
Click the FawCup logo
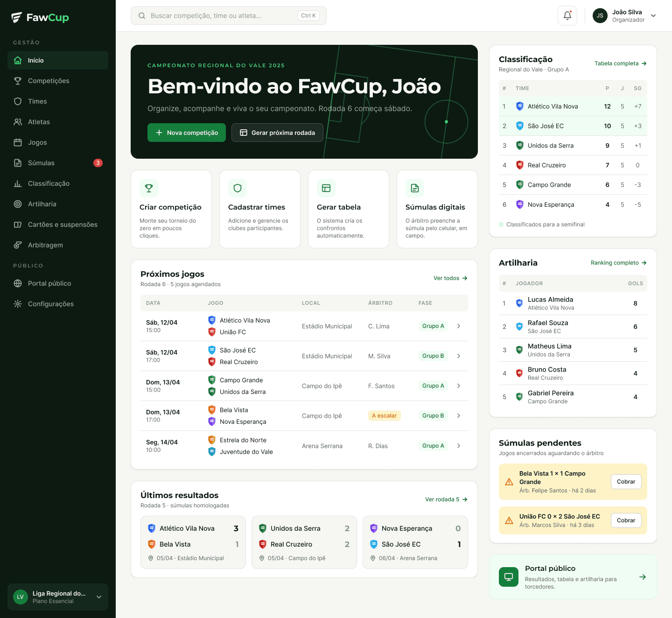click(x=40, y=18)
